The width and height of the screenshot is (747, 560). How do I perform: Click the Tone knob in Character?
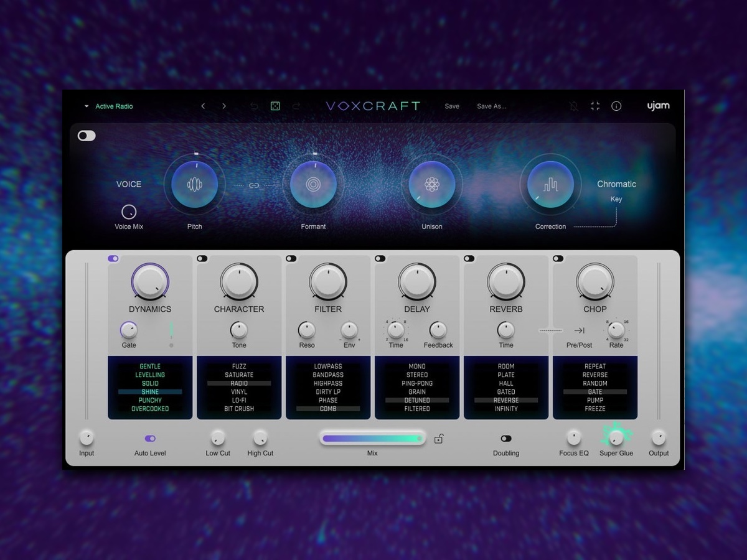(x=239, y=330)
